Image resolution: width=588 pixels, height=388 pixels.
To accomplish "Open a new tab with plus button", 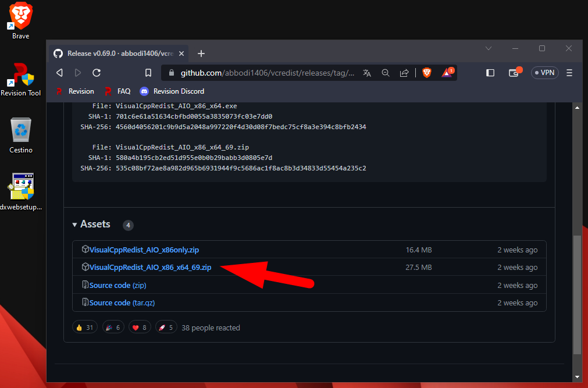I will 201,54.
